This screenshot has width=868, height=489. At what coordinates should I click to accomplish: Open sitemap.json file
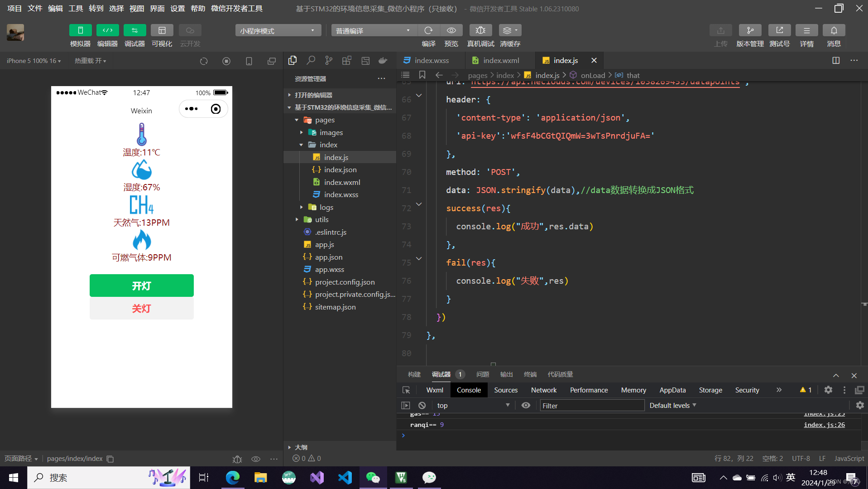click(x=340, y=307)
